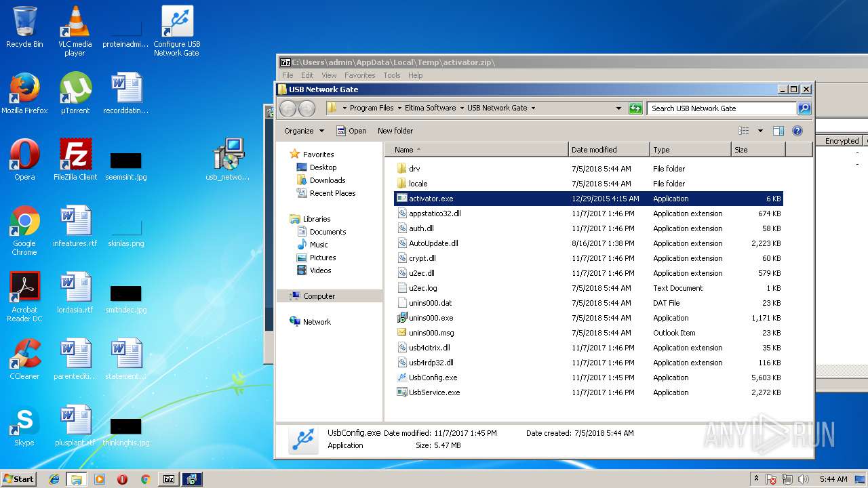Click the volume icon in system tray

[803, 479]
